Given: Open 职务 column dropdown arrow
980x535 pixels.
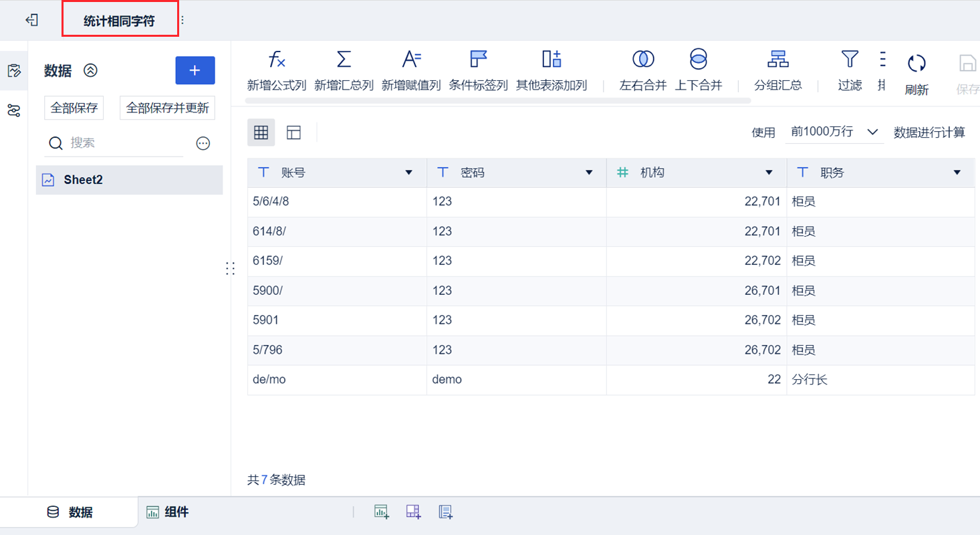Looking at the screenshot, I should click(x=957, y=173).
